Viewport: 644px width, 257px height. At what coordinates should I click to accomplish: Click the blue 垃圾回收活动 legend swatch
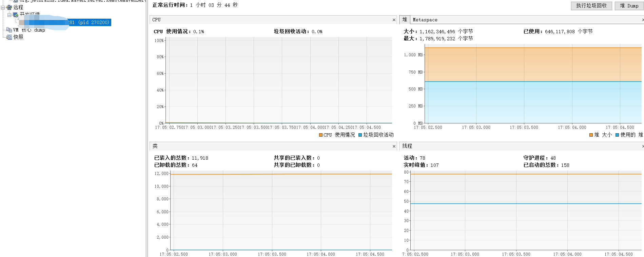pyautogui.click(x=360, y=135)
